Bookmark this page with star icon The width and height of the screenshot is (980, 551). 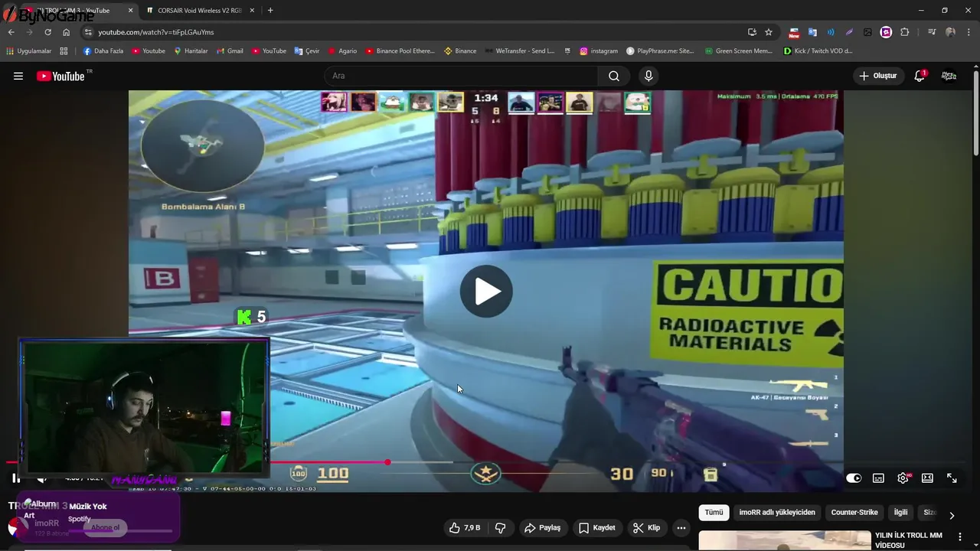point(769,32)
